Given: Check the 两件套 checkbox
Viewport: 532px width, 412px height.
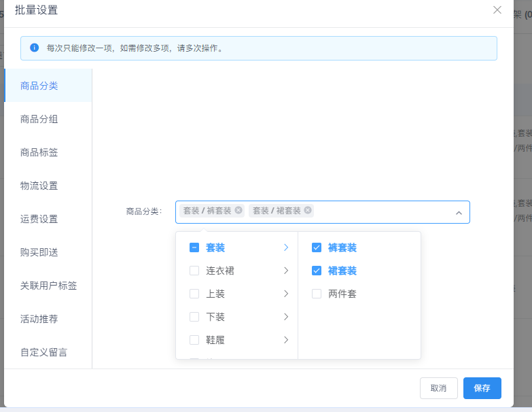Looking at the screenshot, I should (317, 294).
